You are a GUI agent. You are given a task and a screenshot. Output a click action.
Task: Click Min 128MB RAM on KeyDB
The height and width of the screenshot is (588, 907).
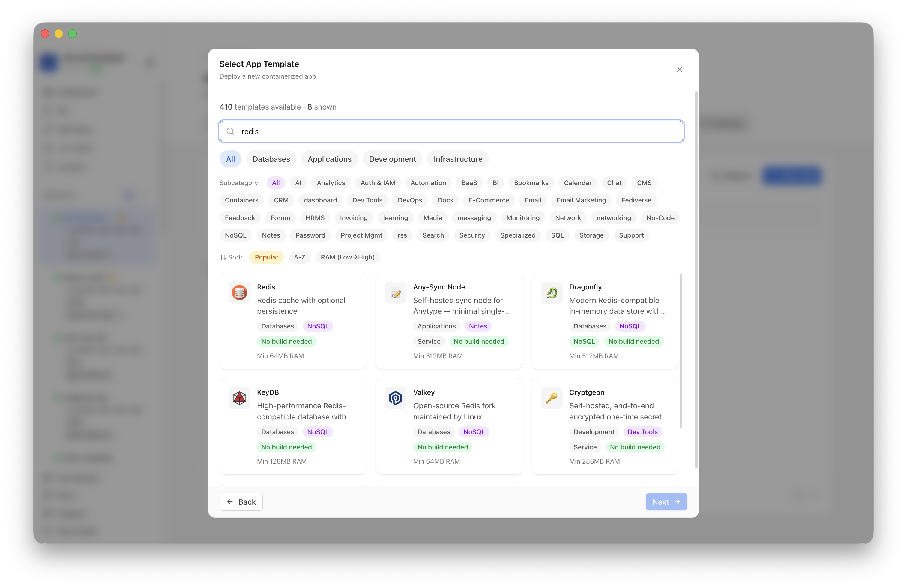click(282, 461)
